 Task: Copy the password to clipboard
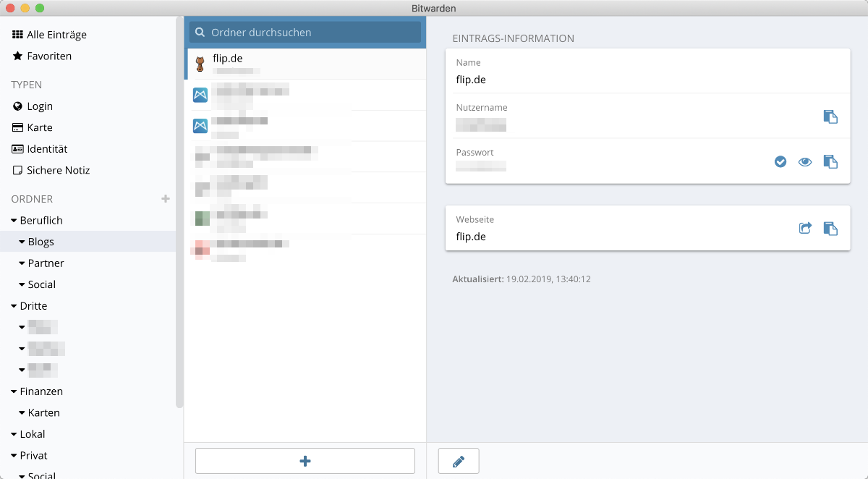[x=830, y=162]
